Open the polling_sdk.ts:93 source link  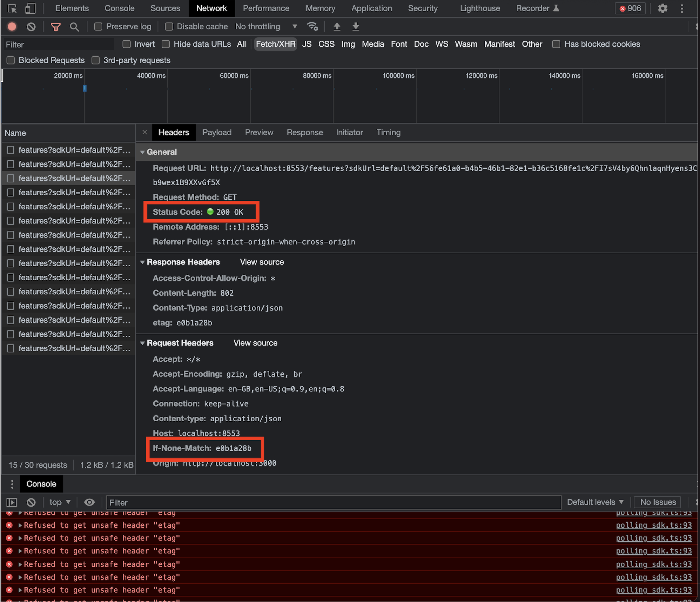point(654,525)
